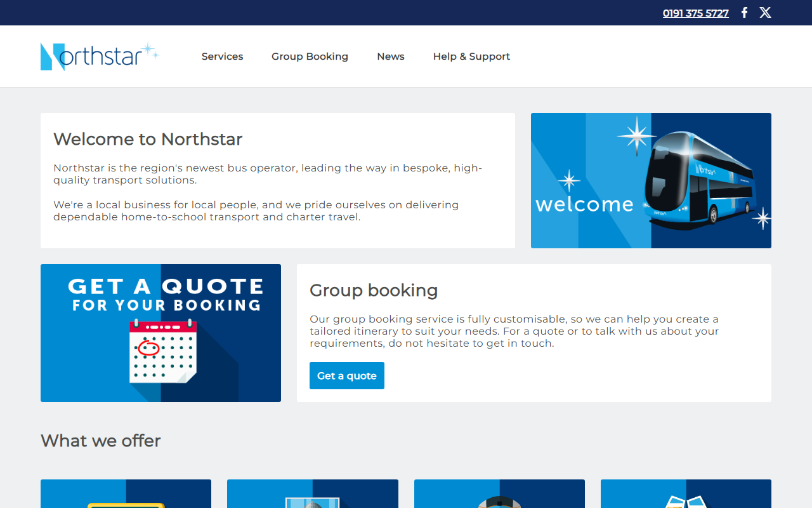Click the Northstar logo
Screen dimensions: 812x508
click(x=100, y=57)
